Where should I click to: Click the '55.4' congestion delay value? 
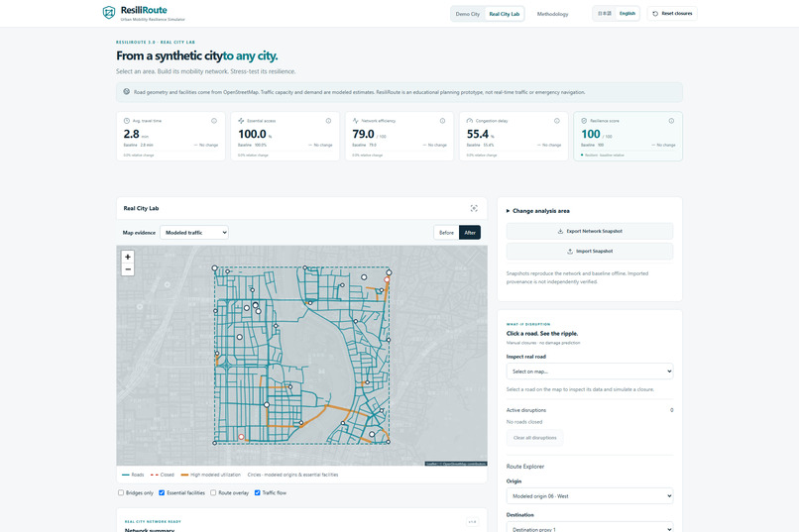478,134
